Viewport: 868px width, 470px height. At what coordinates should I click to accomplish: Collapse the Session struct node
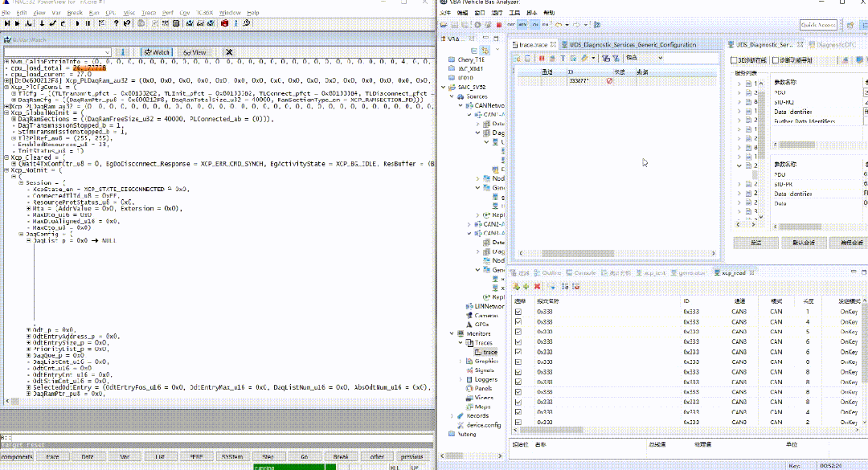(21, 182)
